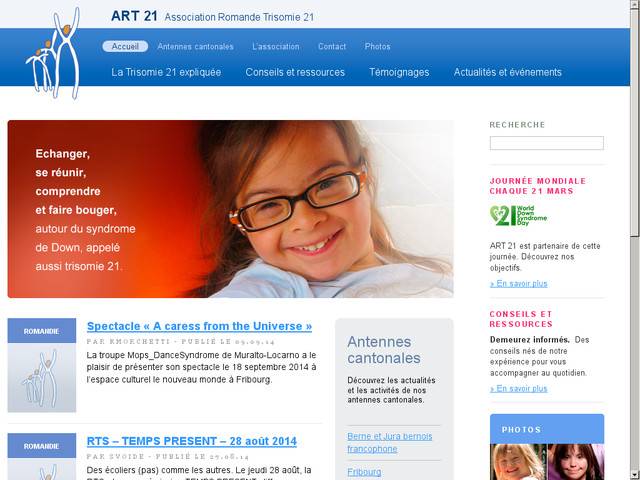640x480 pixels.
Task: Open the right photo thumbnail in Photos
Action: 576,462
